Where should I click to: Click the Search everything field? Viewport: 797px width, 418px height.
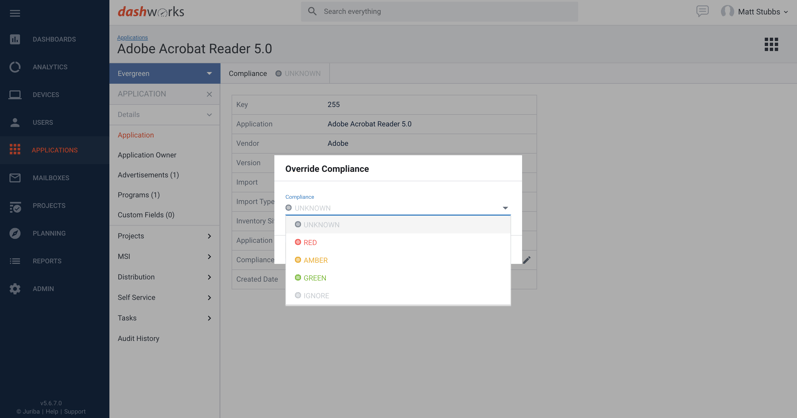click(440, 11)
